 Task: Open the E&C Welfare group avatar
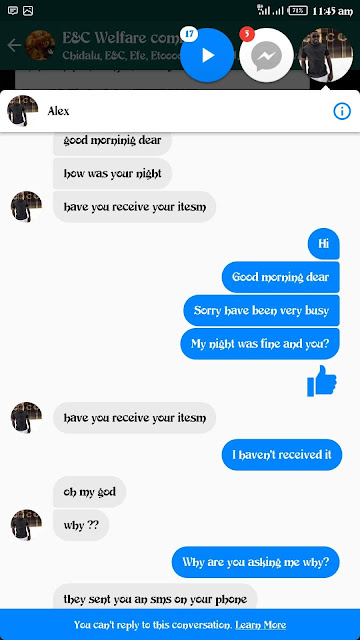40,45
